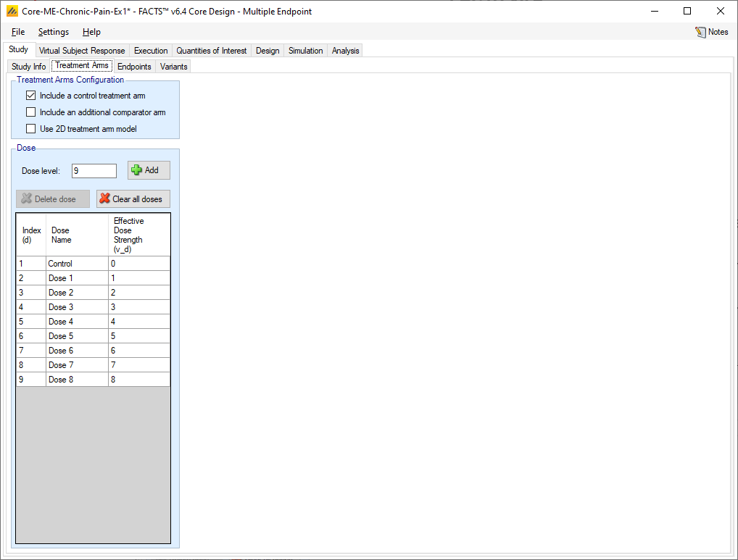The image size is (738, 560).
Task: Open the Settings menu
Action: tap(54, 32)
